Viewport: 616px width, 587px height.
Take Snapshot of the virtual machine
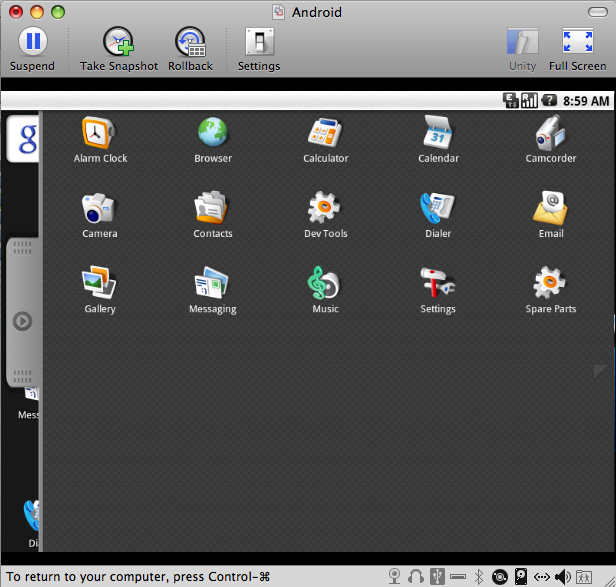point(119,49)
